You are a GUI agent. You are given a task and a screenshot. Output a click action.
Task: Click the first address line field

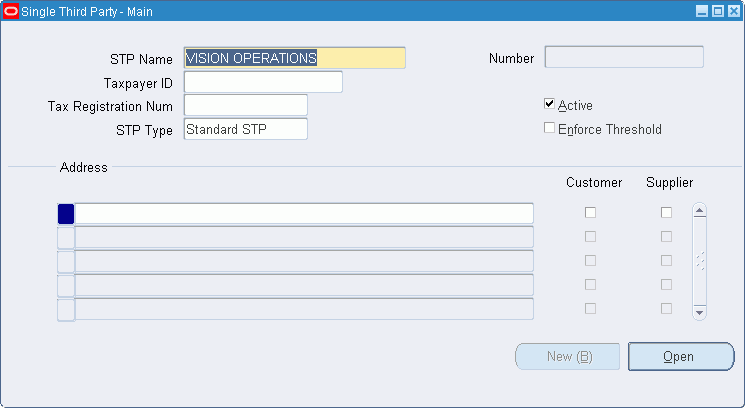click(x=304, y=213)
